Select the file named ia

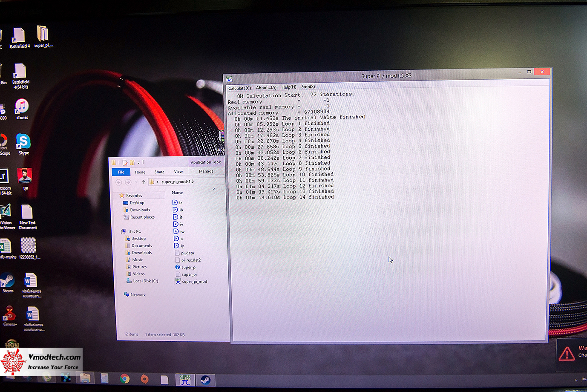pyautogui.click(x=178, y=203)
